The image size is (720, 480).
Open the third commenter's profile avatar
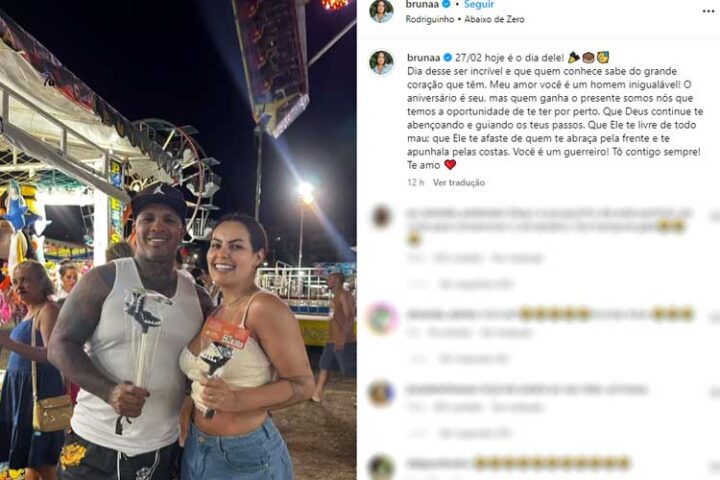tap(382, 393)
